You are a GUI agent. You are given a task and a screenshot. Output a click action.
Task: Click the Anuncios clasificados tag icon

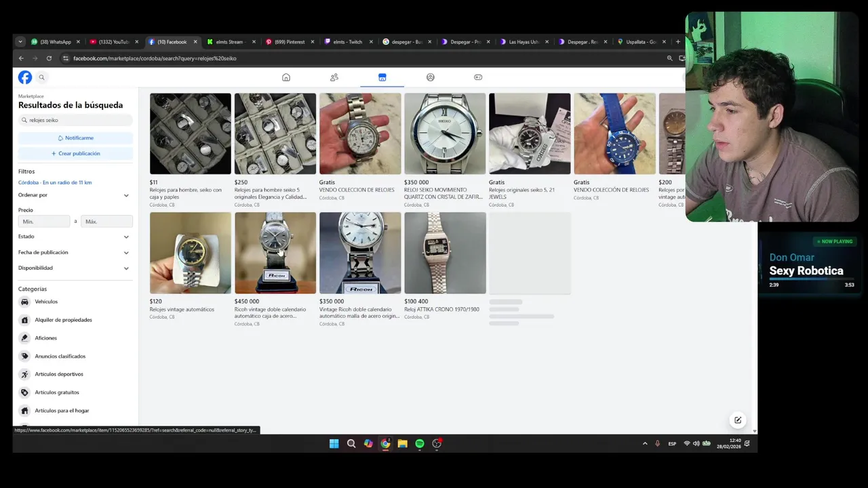click(25, 356)
